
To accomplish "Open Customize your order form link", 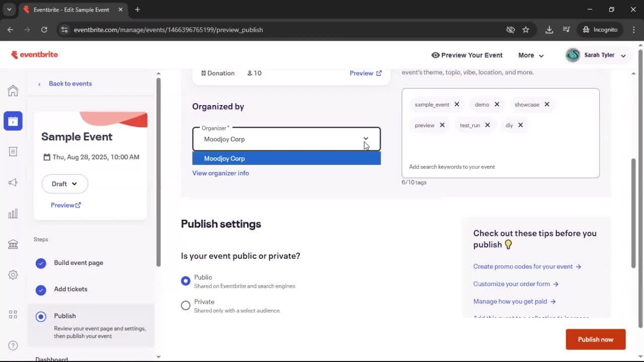I will [x=516, y=284].
